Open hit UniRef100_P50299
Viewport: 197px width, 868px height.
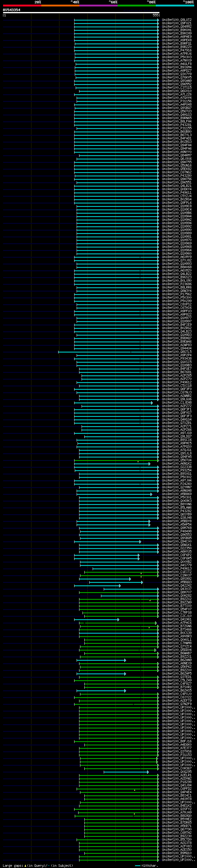177,301
